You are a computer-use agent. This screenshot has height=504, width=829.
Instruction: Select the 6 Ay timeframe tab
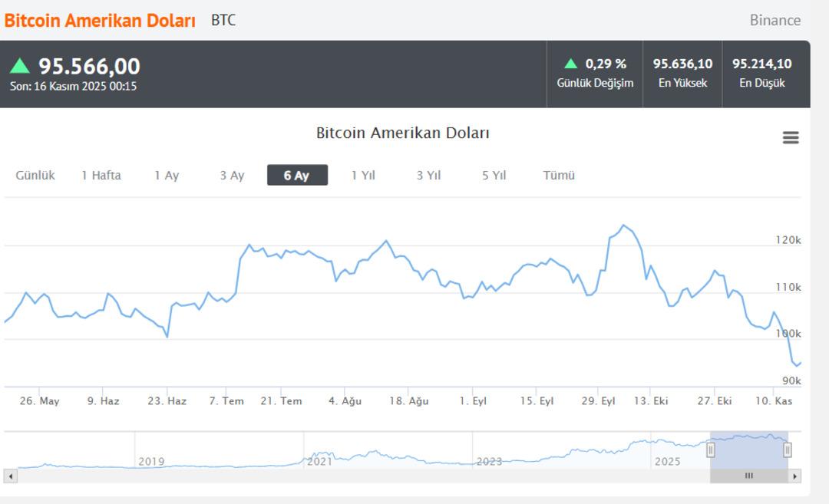point(296,174)
